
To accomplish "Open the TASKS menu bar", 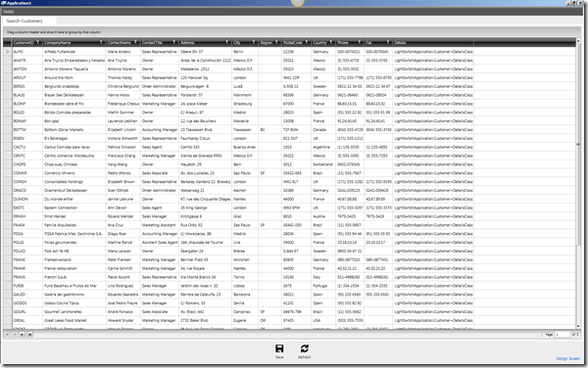I will click(x=9, y=12).
